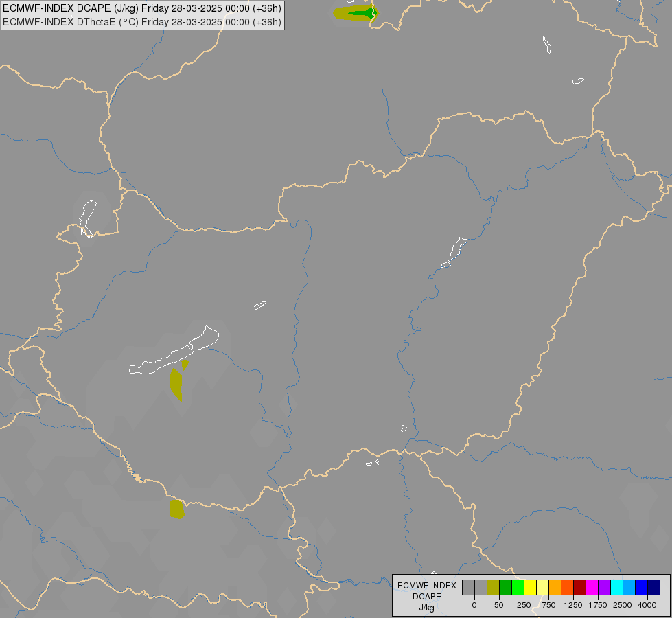Pick the red-orange legend swatch
Viewport: 672px width, 618px height.
[x=568, y=588]
